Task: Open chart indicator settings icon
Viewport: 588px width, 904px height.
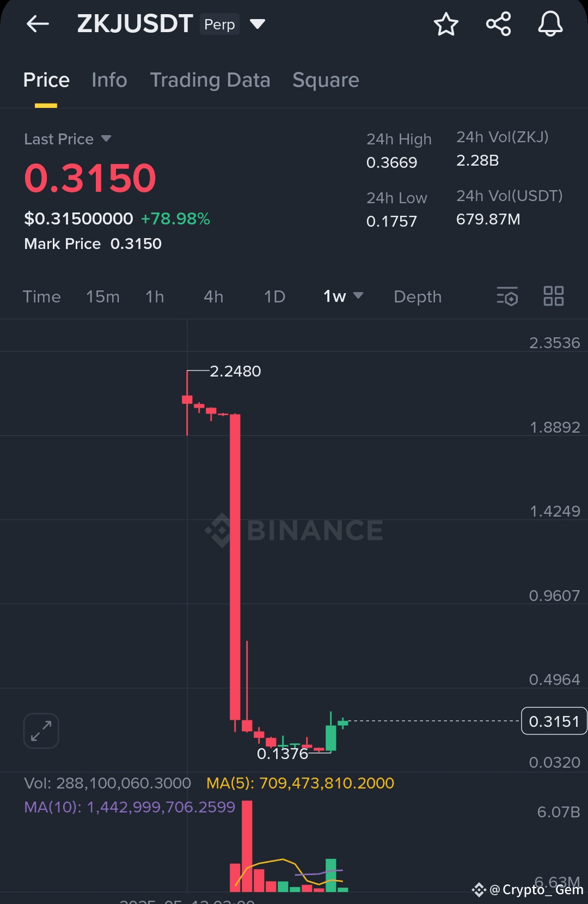Action: (507, 296)
